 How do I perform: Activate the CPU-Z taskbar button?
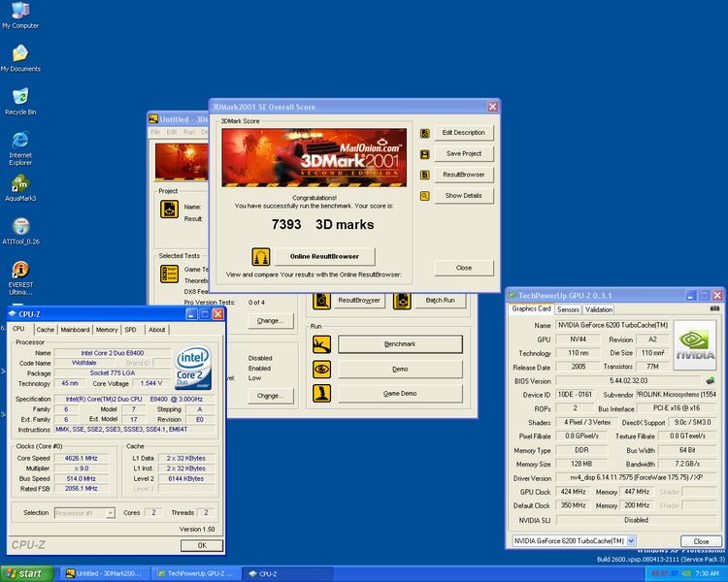(288, 573)
